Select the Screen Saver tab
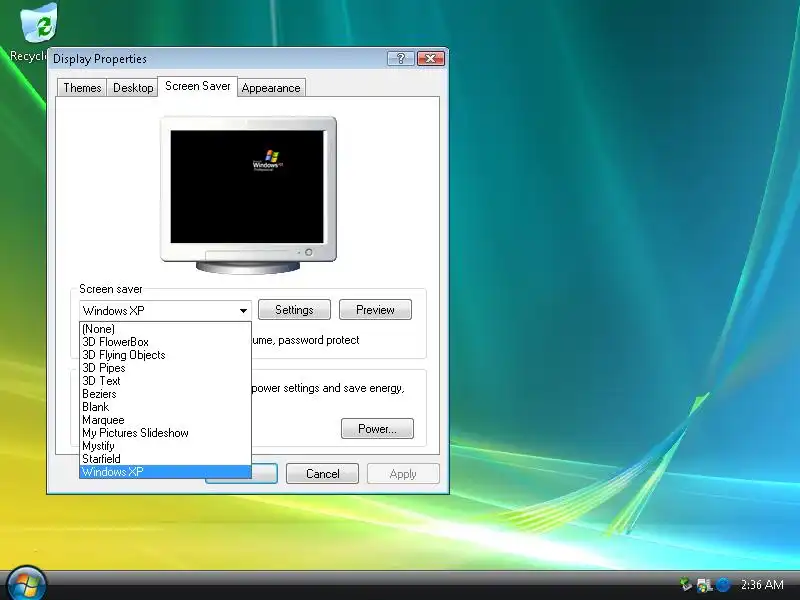800x600 pixels. [197, 86]
